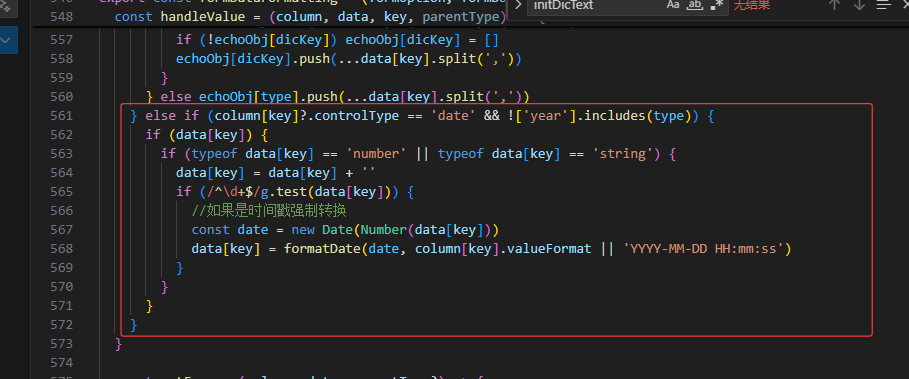The height and width of the screenshot is (379, 909).
Task: Toggle Use Regular Expression in find widget
Action: [x=717, y=5]
